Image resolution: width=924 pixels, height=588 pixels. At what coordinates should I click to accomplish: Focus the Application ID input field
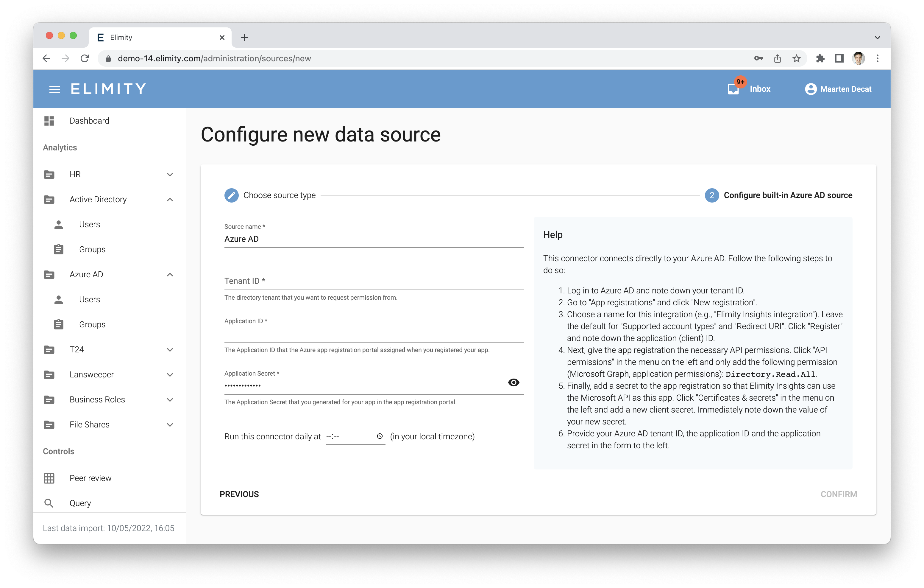pos(374,333)
